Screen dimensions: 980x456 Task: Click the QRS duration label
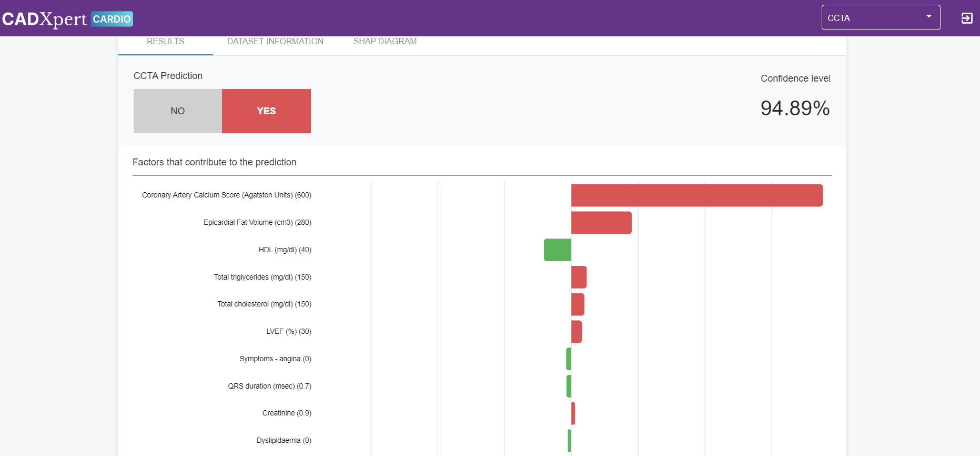click(269, 386)
